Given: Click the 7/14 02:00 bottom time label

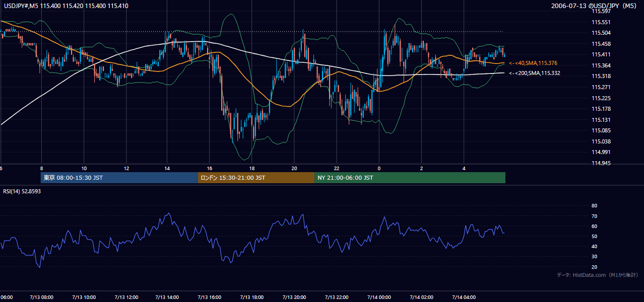Looking at the screenshot, I should pyautogui.click(x=421, y=297).
